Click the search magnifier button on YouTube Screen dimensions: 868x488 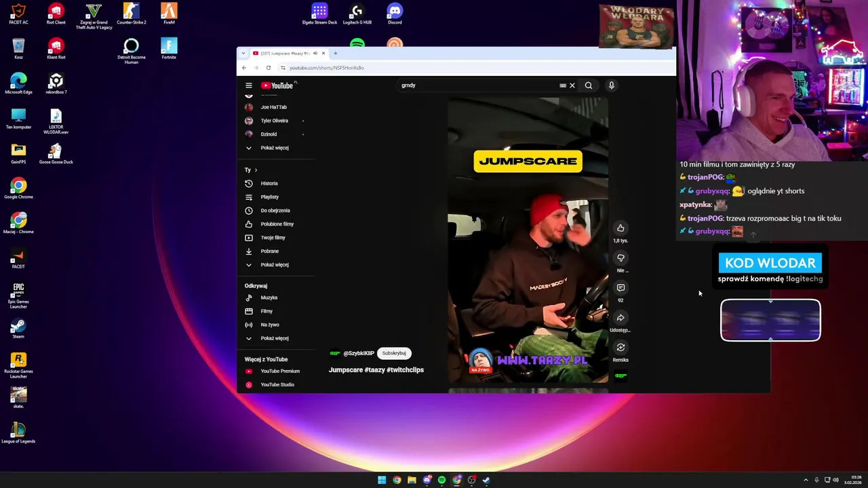[x=589, y=85]
